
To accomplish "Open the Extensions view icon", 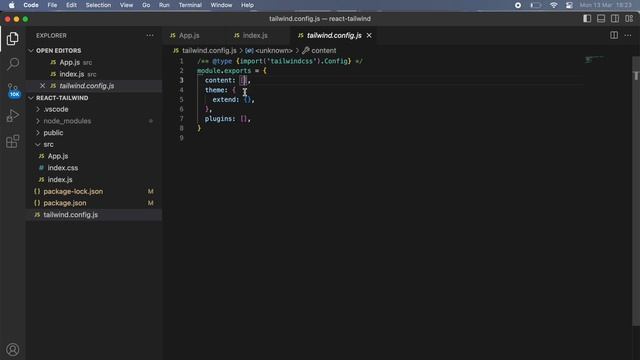I will pos(13,142).
